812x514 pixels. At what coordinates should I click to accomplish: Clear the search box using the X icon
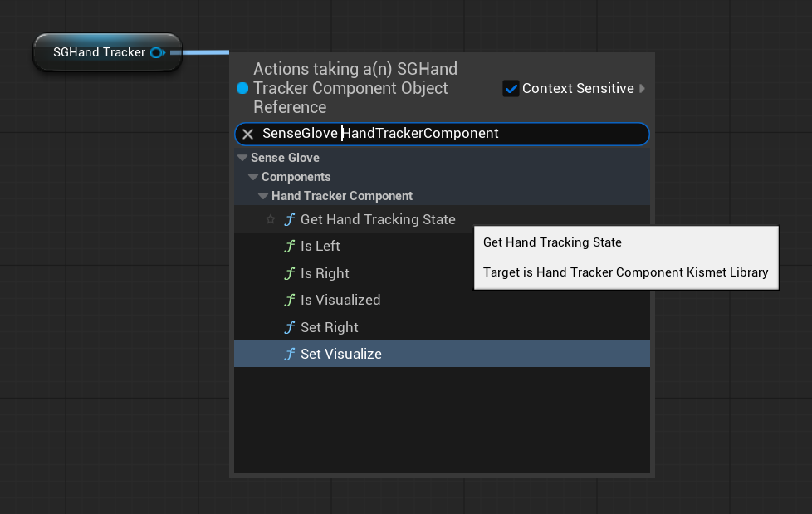tap(247, 134)
